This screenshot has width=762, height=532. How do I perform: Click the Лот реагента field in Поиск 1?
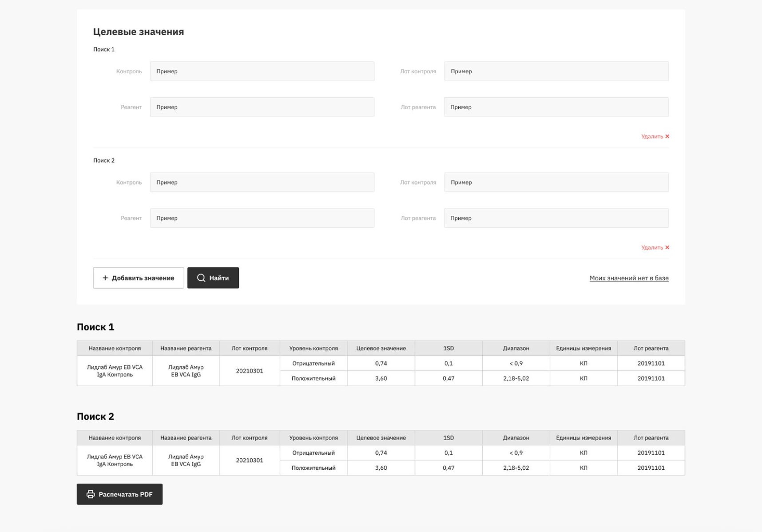(x=556, y=107)
